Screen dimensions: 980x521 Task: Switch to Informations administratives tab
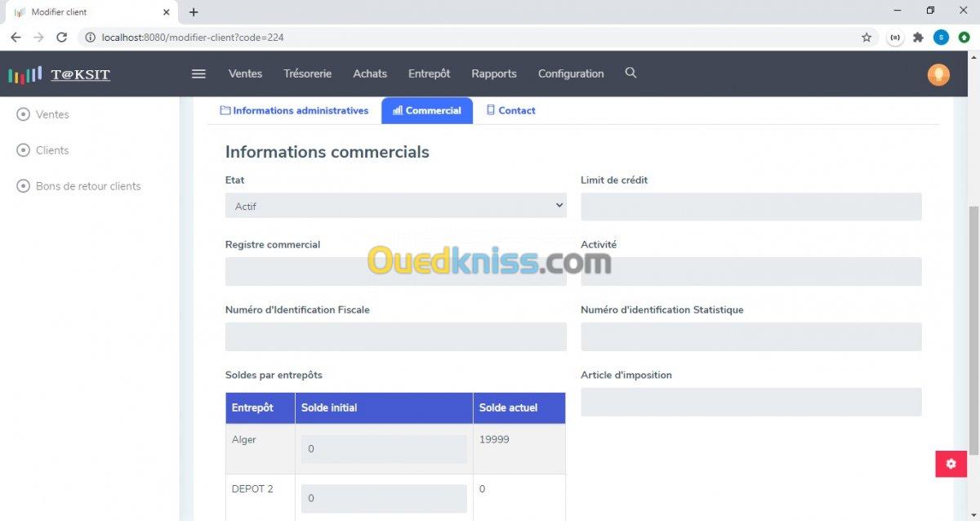pos(294,110)
